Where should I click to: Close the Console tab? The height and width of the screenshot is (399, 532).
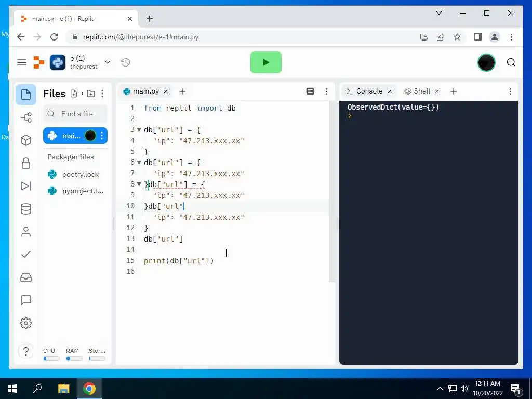coord(390,91)
